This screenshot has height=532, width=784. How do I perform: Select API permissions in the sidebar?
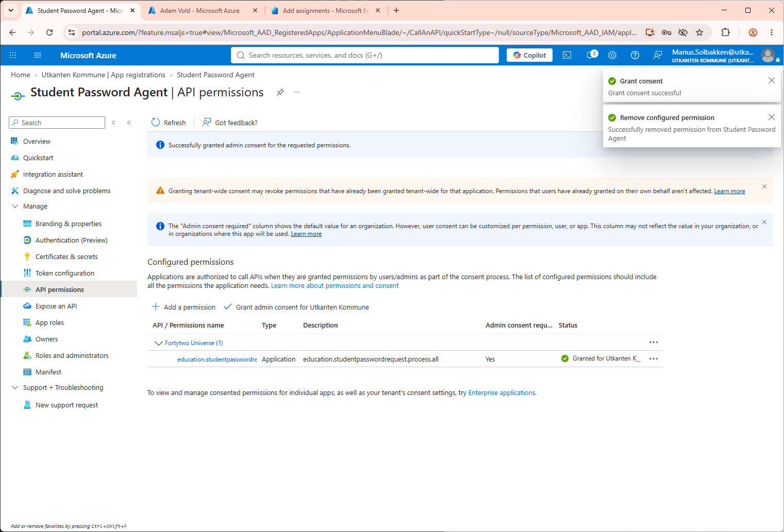(x=69, y=289)
